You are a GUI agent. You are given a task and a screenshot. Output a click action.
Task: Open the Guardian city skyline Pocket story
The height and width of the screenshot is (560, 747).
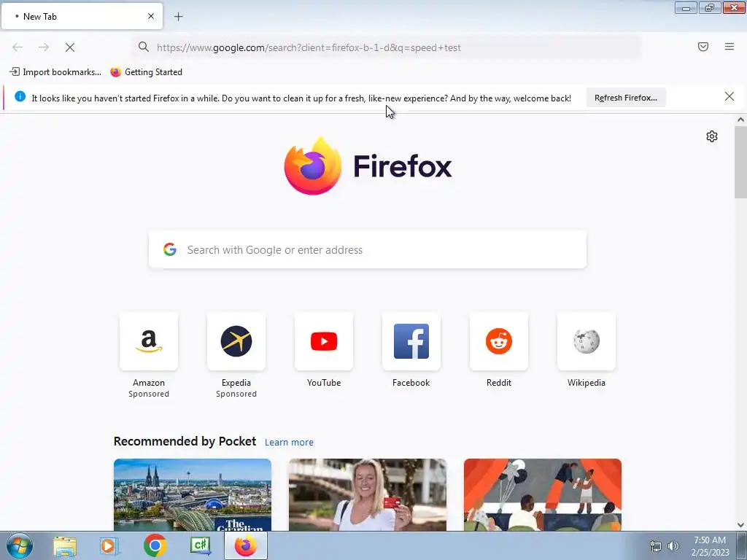193,495
